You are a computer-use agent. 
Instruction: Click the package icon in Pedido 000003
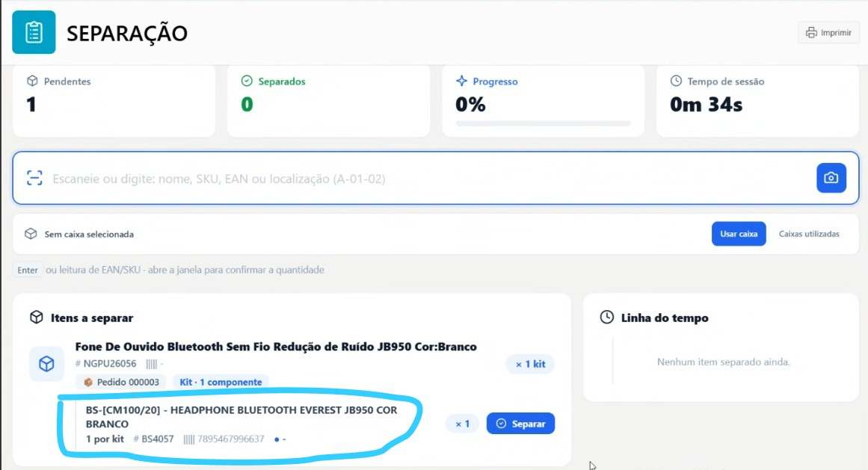coord(88,382)
